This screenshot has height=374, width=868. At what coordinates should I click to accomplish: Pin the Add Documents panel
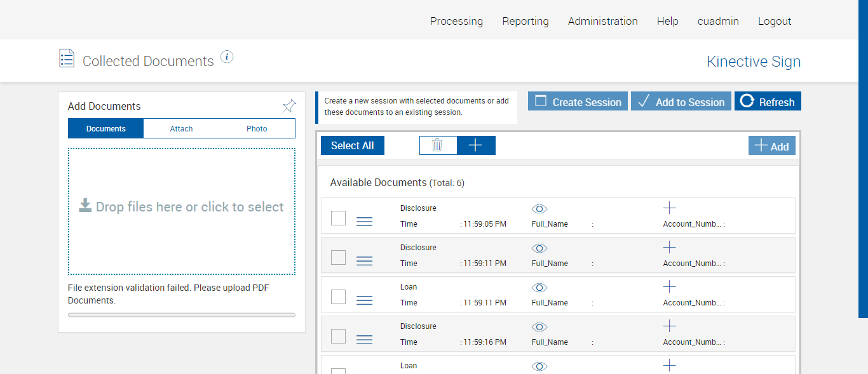[x=289, y=106]
